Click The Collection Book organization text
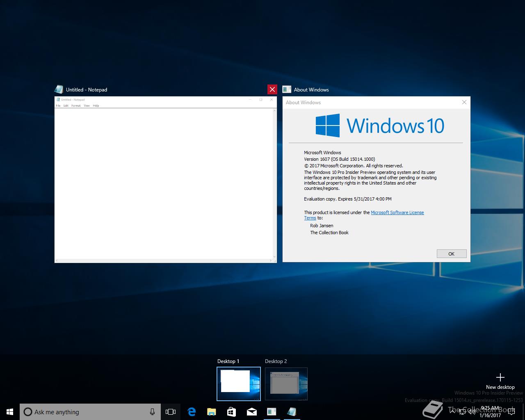The width and height of the screenshot is (525, 420). pyautogui.click(x=329, y=233)
